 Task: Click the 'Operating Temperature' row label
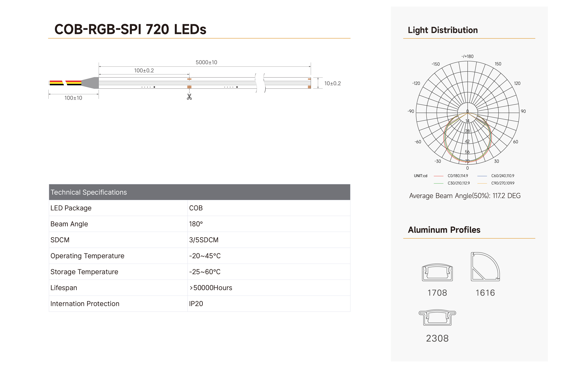[87, 256]
